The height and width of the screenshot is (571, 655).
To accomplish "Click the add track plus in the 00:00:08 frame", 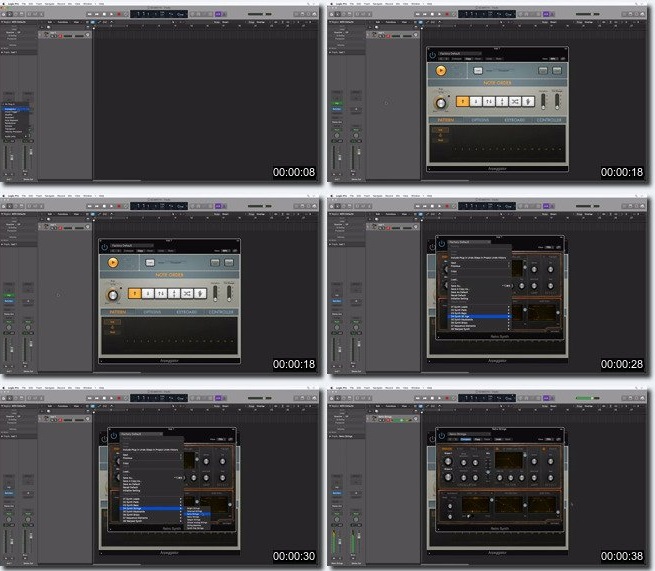I will [42, 27].
